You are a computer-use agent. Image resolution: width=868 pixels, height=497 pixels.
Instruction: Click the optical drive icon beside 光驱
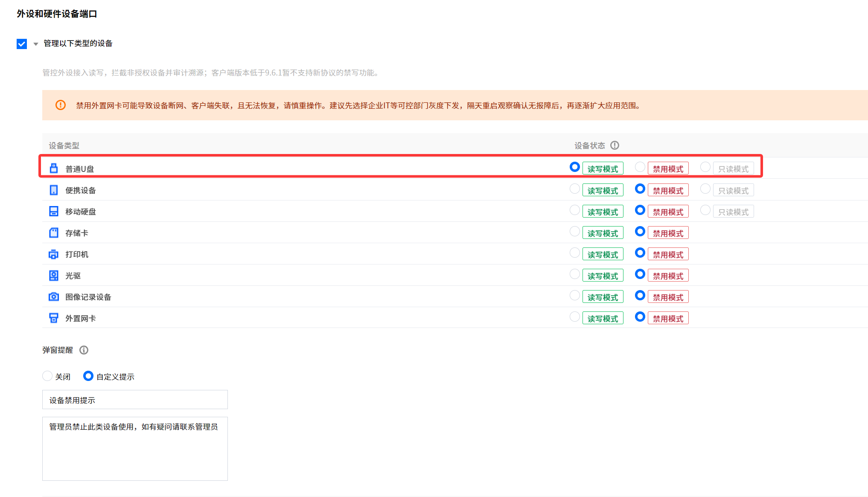(x=54, y=276)
